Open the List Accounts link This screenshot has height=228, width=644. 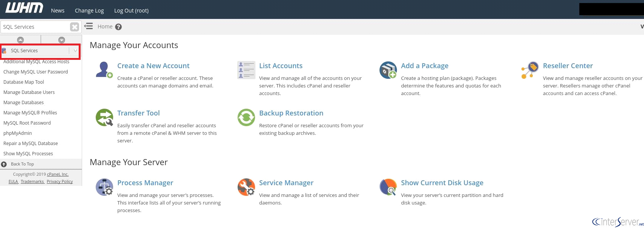point(281,66)
